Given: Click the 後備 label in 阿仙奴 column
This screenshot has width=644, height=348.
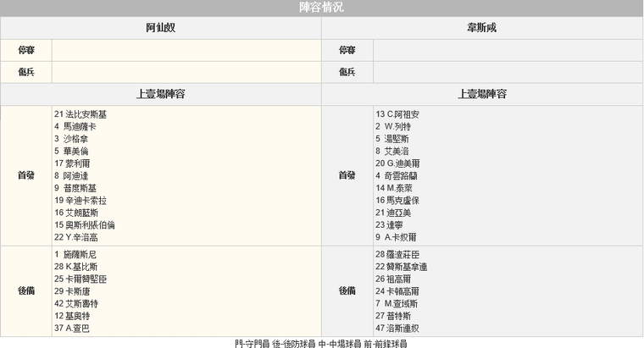Looking at the screenshot, I should pos(26,291).
